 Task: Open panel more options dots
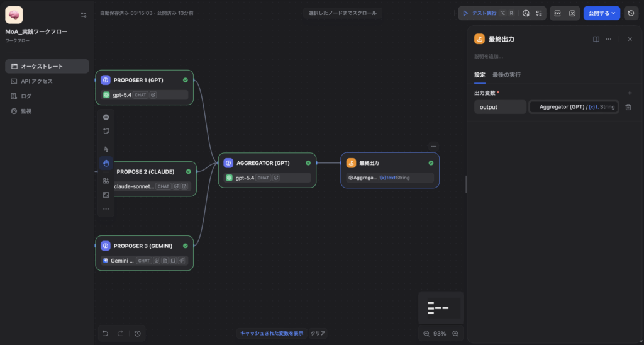point(609,39)
